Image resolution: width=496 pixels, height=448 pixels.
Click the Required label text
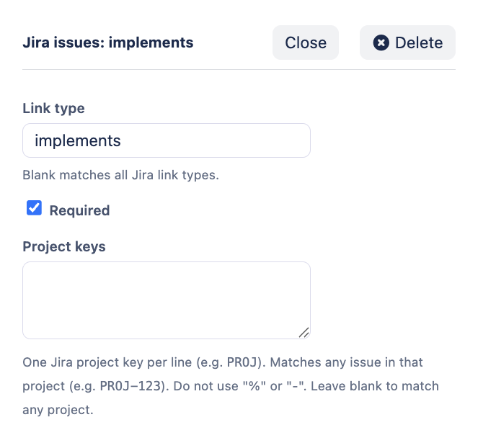(x=79, y=210)
